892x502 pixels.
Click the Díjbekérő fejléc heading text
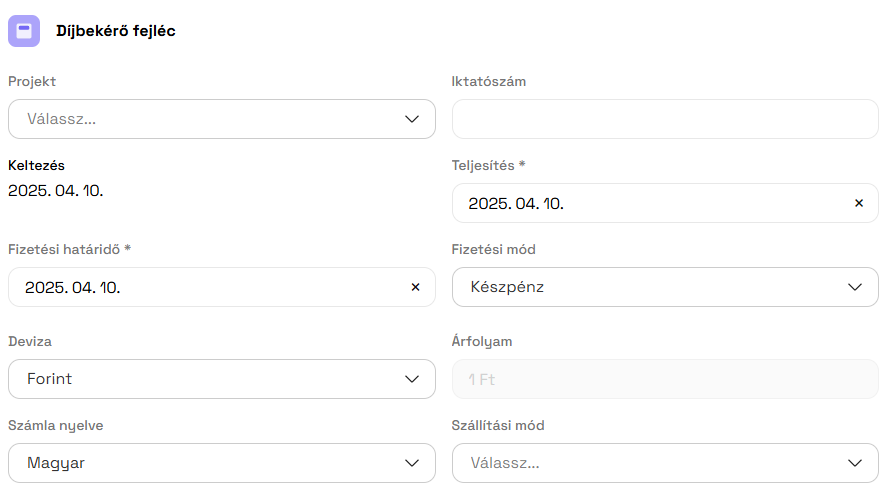pos(116,31)
